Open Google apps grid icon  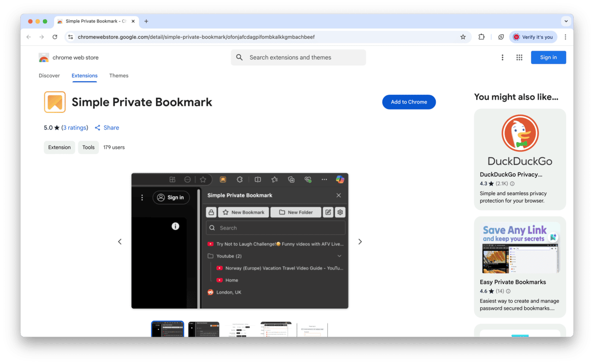(519, 58)
